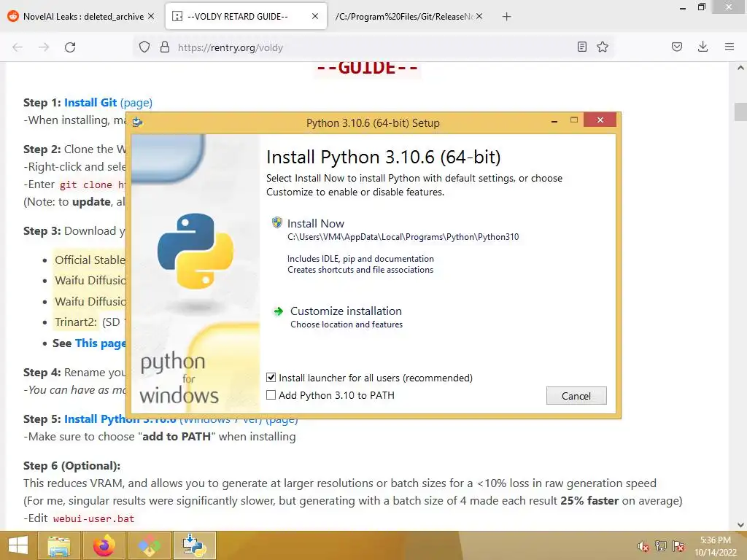Click the 'add to PATH' bold text
This screenshot has height=560, width=747.
pos(177,437)
